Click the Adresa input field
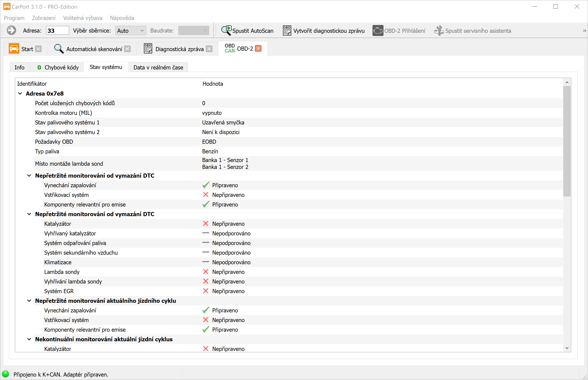Screen dimensions: 588x380 57,31
